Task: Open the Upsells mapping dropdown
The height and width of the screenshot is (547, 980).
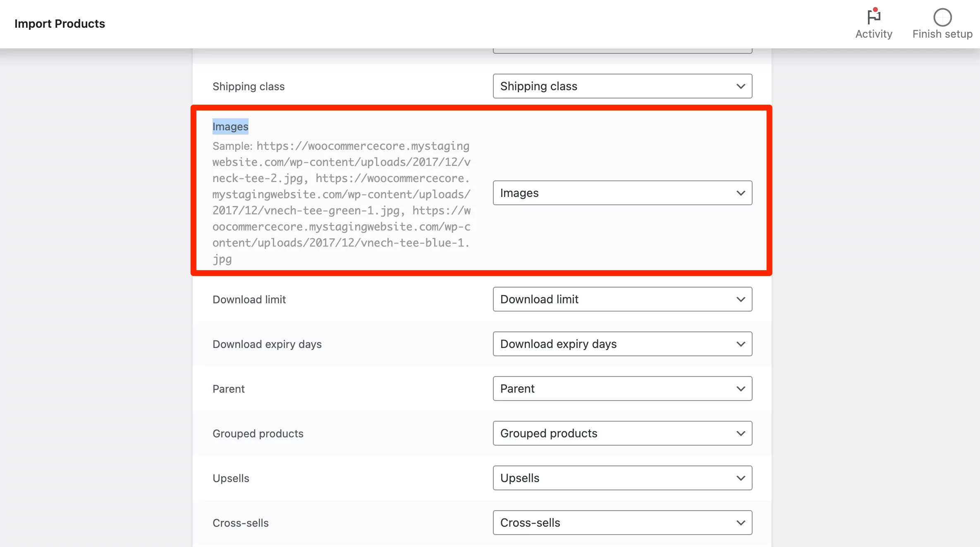Action: [x=622, y=478]
